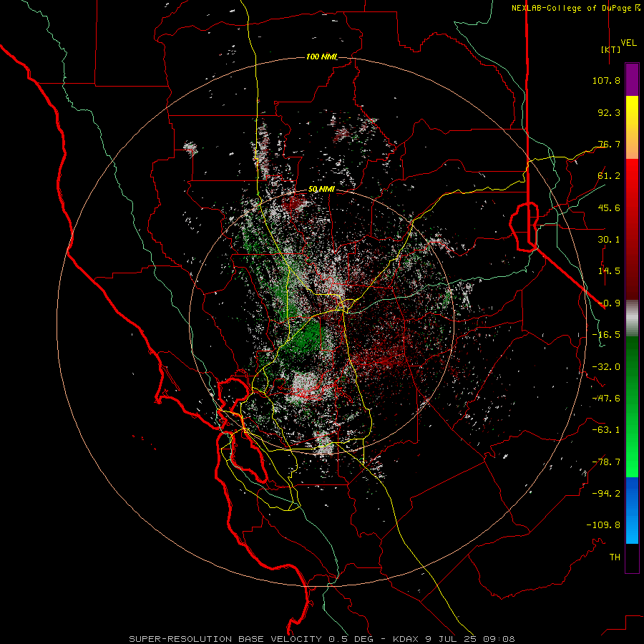Click the -94.2 value on velocity scale
This screenshot has width=644, height=644.
click(606, 493)
